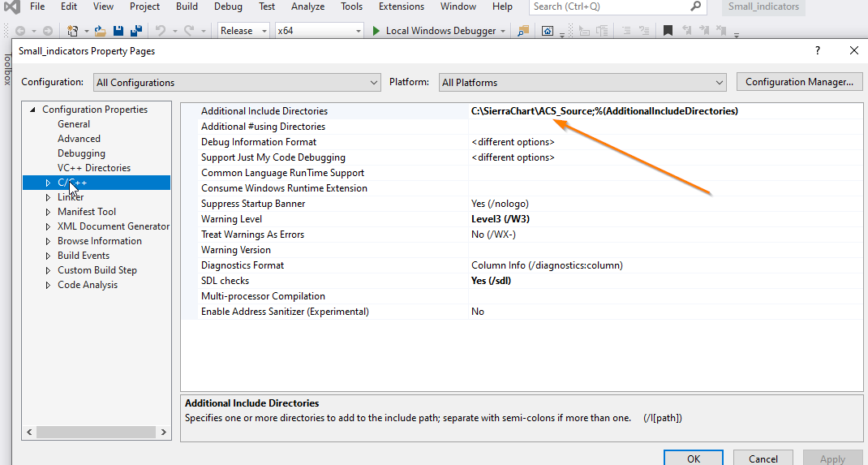Open the Extensions menu
868x465 pixels.
(402, 6)
